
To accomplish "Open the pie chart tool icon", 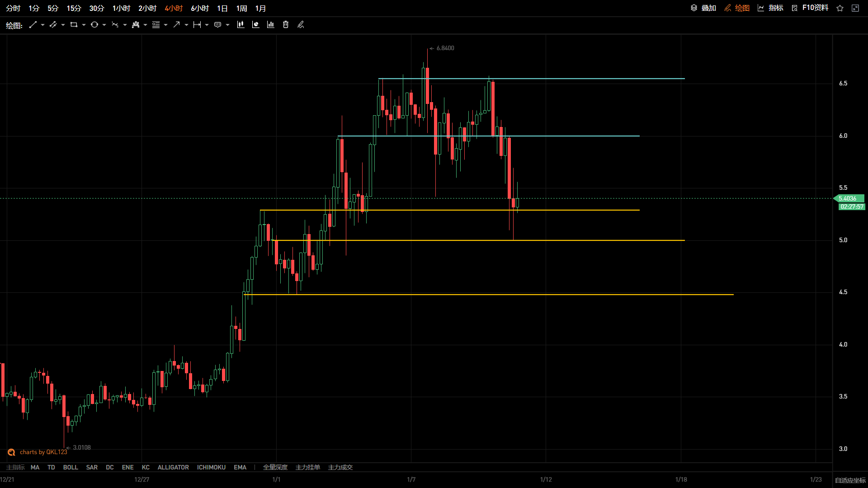I will coord(255,25).
